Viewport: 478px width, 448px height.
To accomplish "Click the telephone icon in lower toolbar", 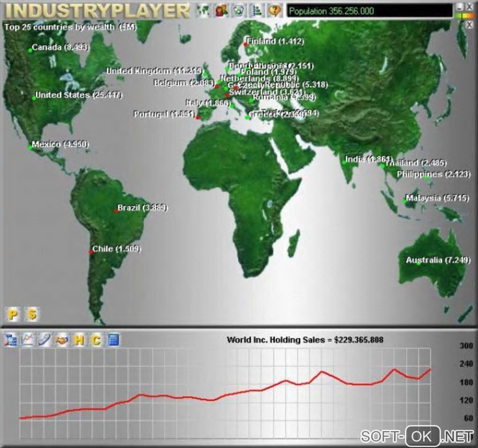I will pos(45,340).
